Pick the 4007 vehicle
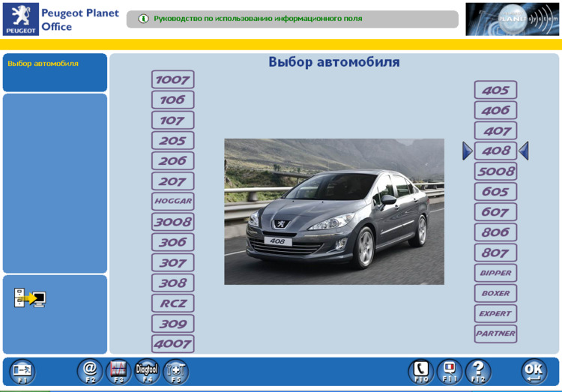The image size is (562, 392). tap(173, 344)
